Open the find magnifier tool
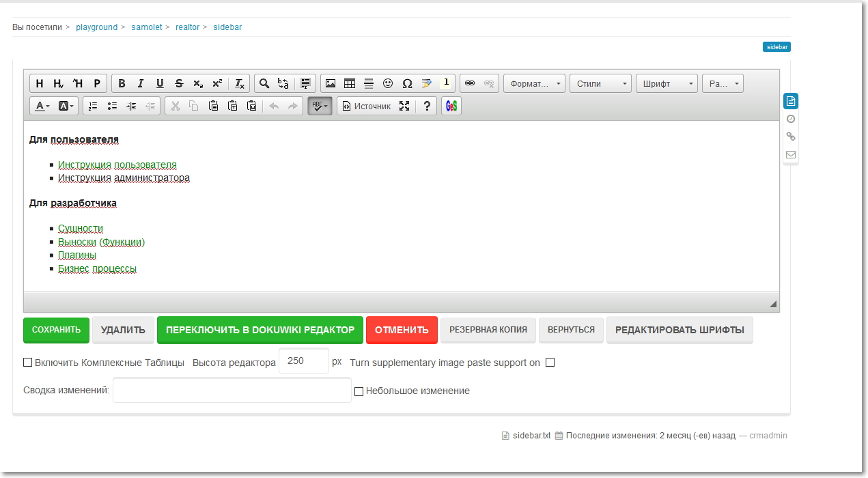The image size is (868, 478). click(264, 83)
